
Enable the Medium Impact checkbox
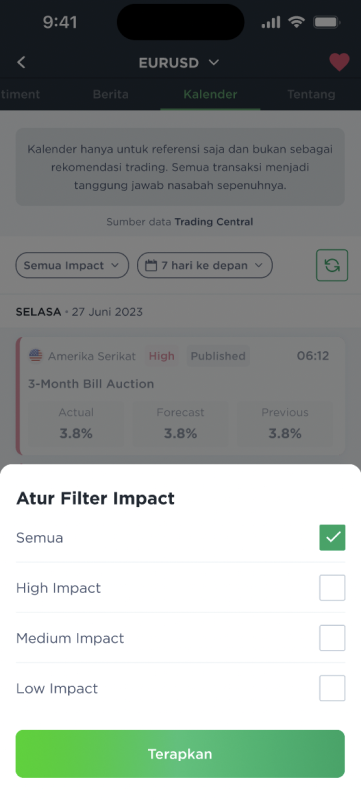(332, 638)
